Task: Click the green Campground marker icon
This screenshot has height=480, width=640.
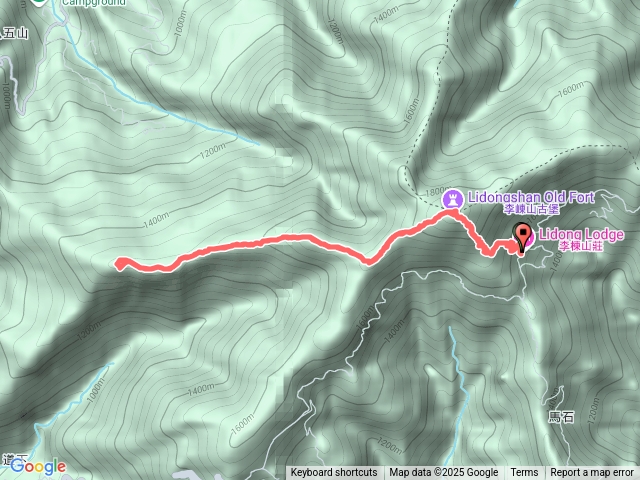Action: coord(39,2)
